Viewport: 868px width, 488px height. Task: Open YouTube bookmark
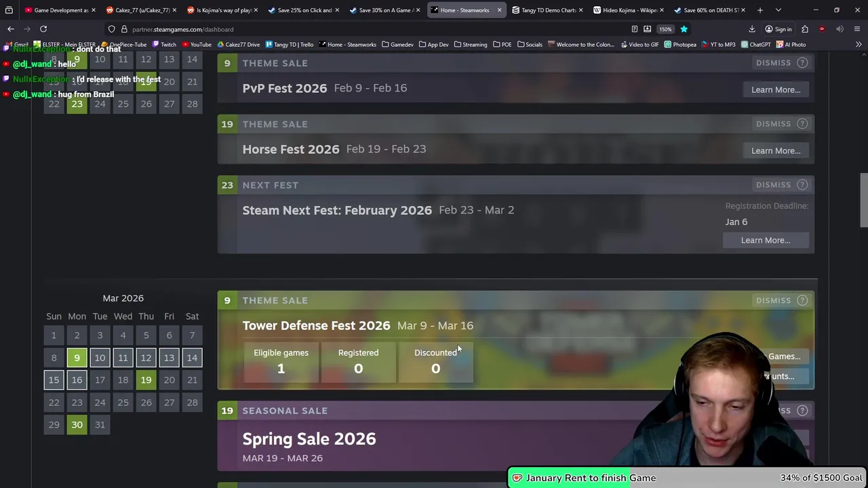click(197, 45)
